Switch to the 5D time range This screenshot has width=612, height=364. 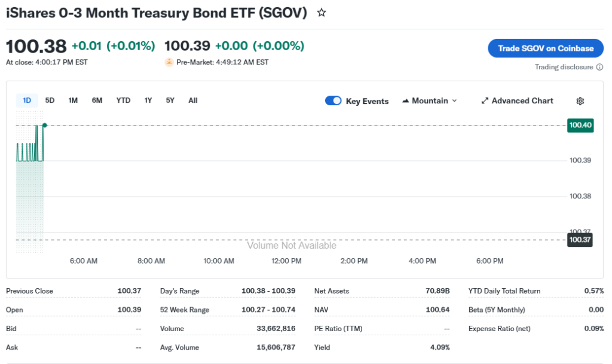point(50,100)
